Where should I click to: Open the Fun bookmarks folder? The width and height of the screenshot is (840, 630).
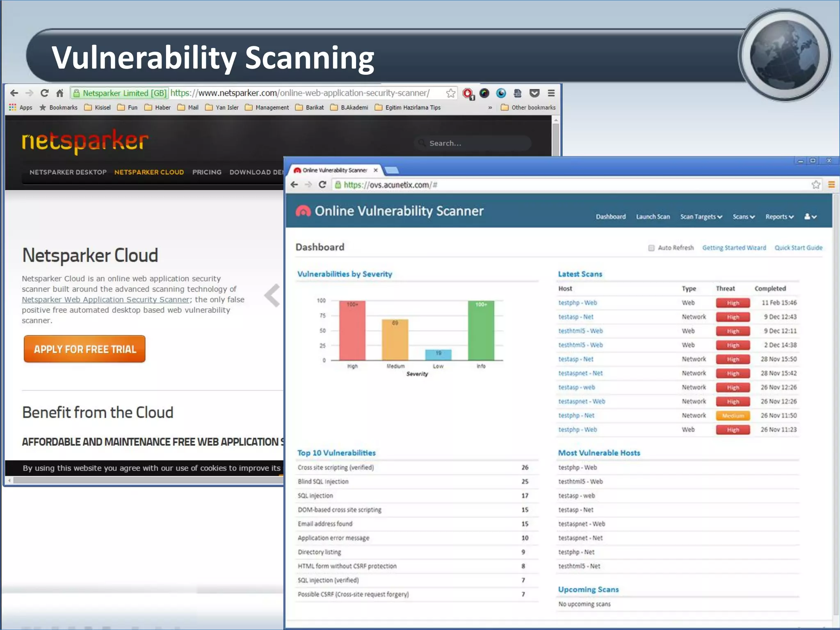[x=128, y=107]
